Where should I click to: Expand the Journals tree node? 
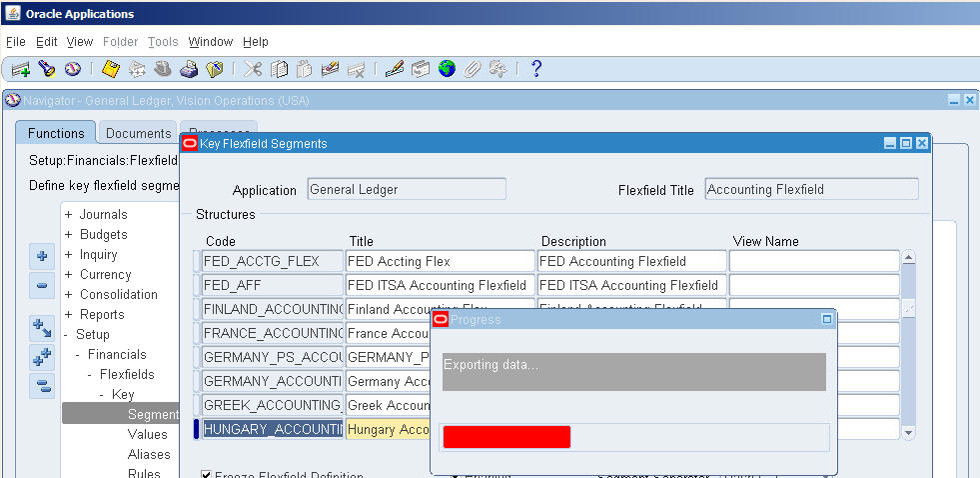[x=68, y=215]
